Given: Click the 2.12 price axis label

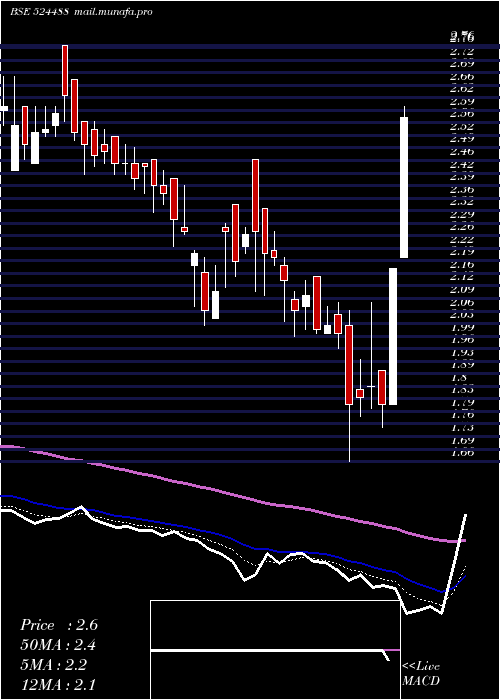Looking at the screenshot, I should [462, 277].
